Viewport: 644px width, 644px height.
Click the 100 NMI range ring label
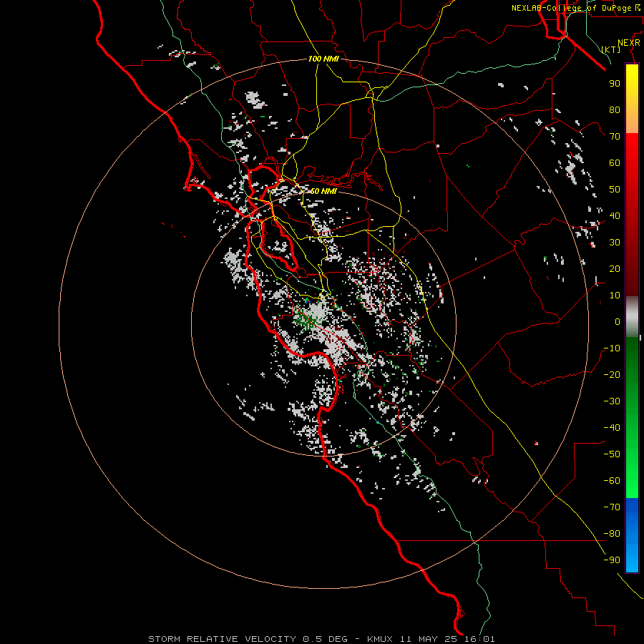tap(323, 59)
